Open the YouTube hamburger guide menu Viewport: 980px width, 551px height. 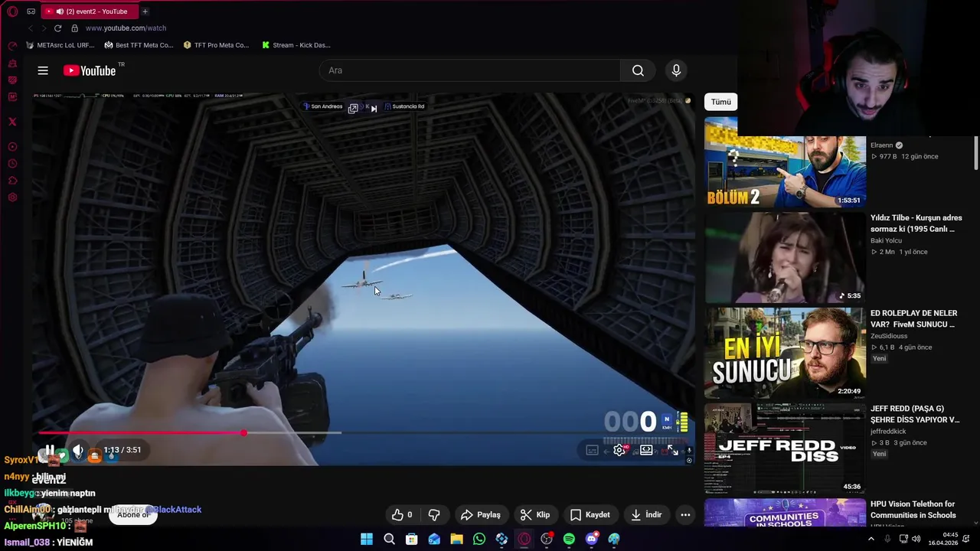point(43,70)
